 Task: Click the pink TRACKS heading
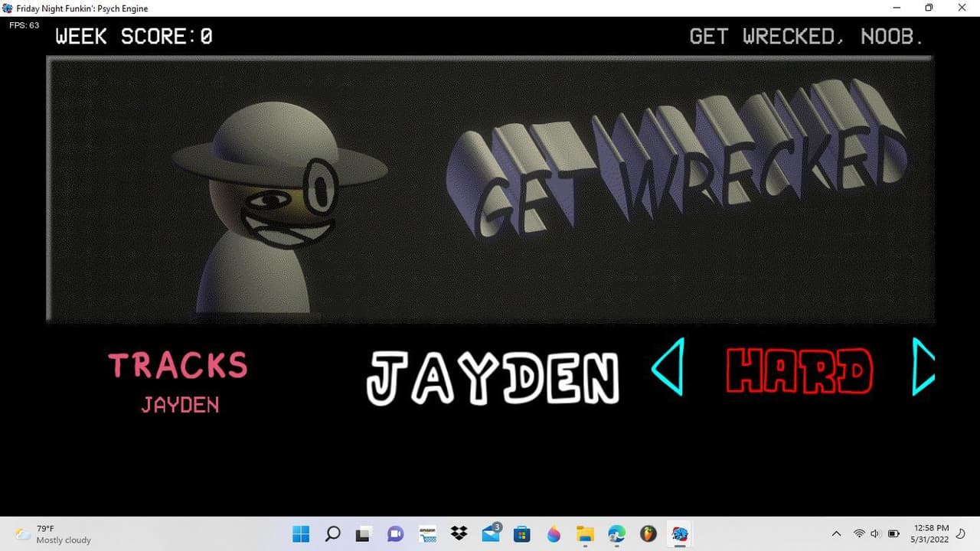tap(178, 365)
